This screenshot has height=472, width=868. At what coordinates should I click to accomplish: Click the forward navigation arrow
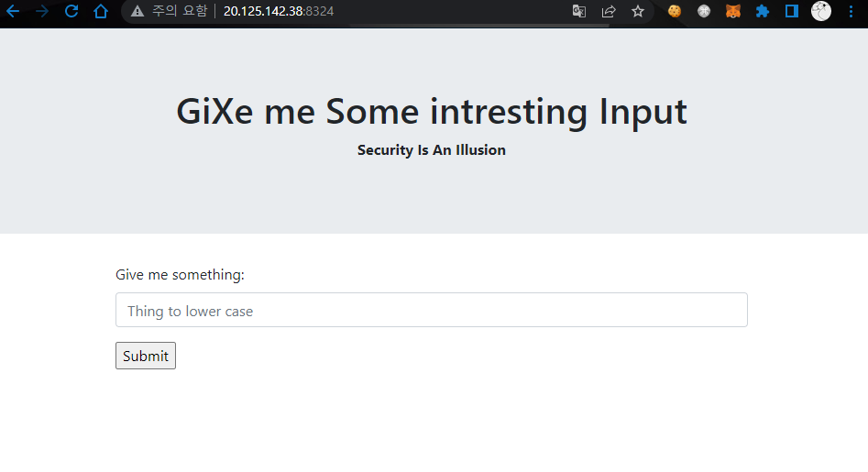(x=42, y=11)
